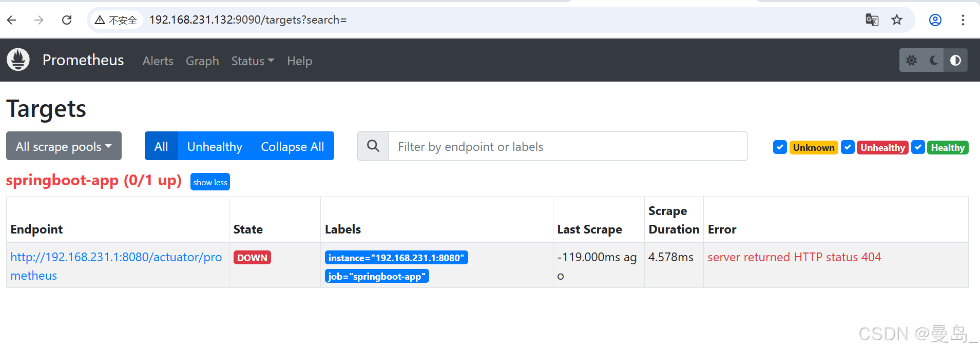Toggle the Unknown state checkbox
Screen dimensions: 980x350
coord(780,147)
